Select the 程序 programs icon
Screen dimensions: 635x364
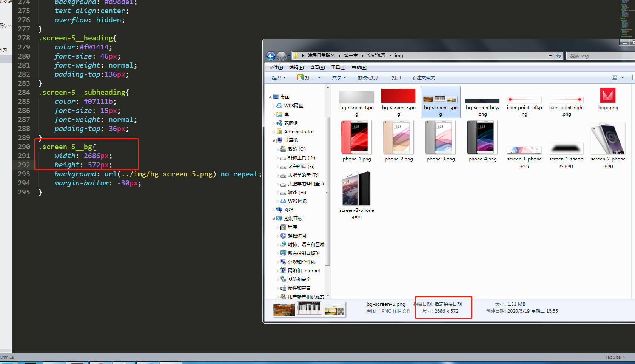283,227
